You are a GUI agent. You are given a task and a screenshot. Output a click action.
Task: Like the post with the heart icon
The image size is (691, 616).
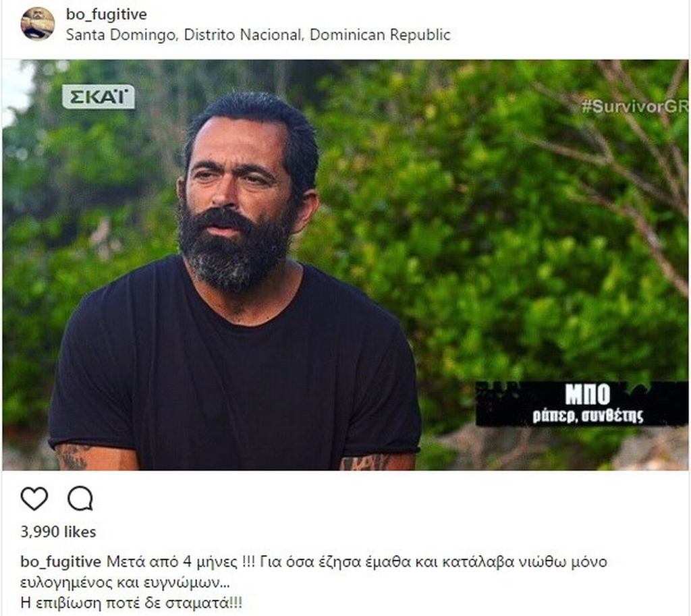[x=34, y=499]
